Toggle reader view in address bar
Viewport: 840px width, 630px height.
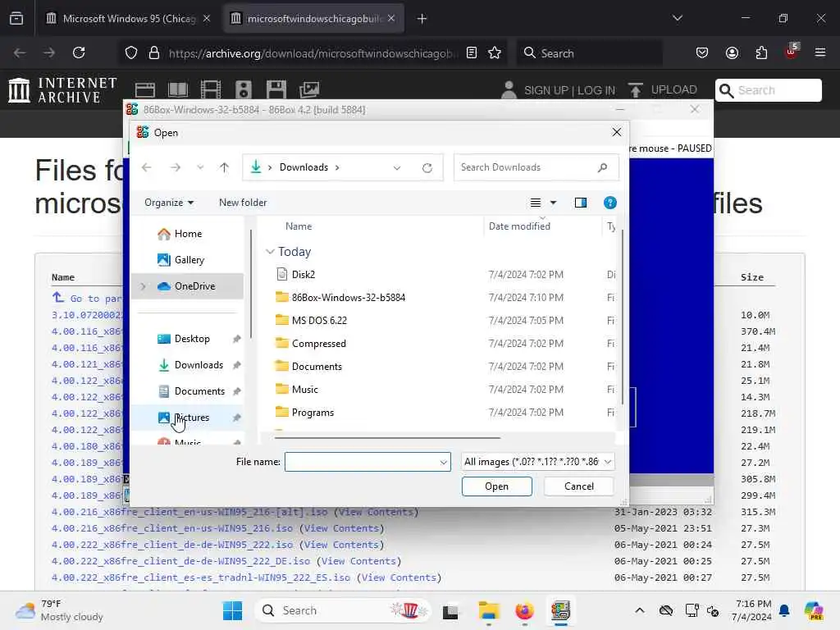point(472,53)
